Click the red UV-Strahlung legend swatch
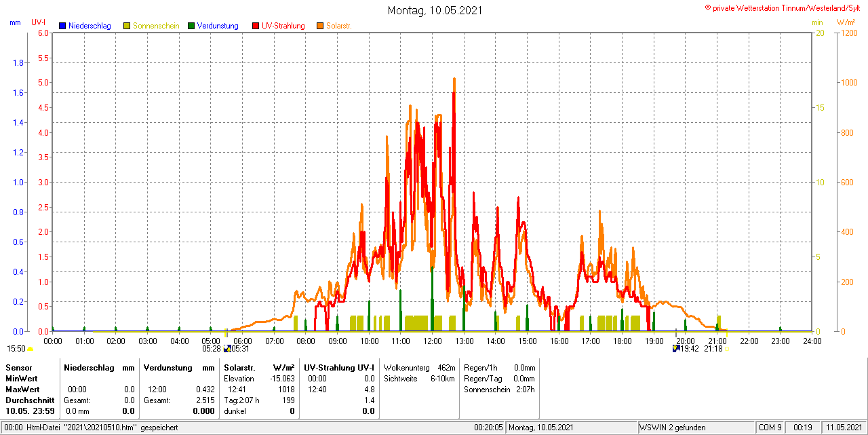 256,26
